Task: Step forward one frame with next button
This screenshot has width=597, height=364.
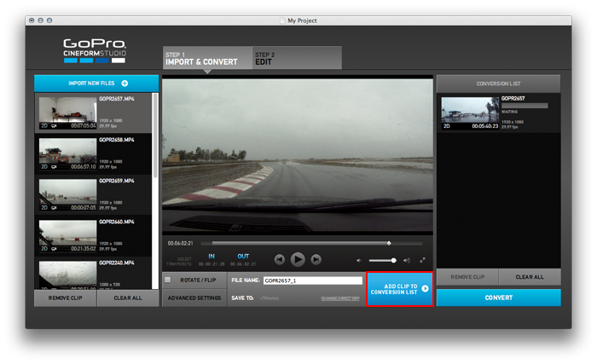Action: coord(316,260)
